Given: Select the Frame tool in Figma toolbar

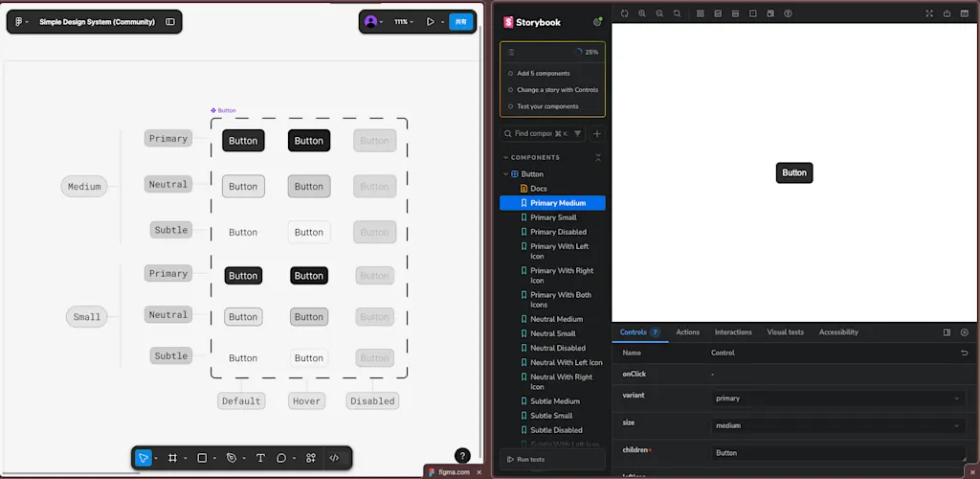Looking at the screenshot, I should [172, 458].
